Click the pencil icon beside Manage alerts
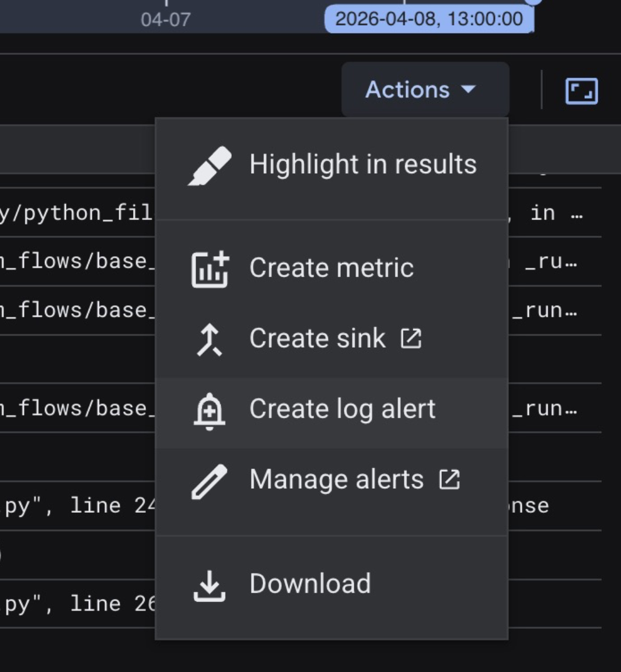The width and height of the screenshot is (621, 672). tap(209, 481)
